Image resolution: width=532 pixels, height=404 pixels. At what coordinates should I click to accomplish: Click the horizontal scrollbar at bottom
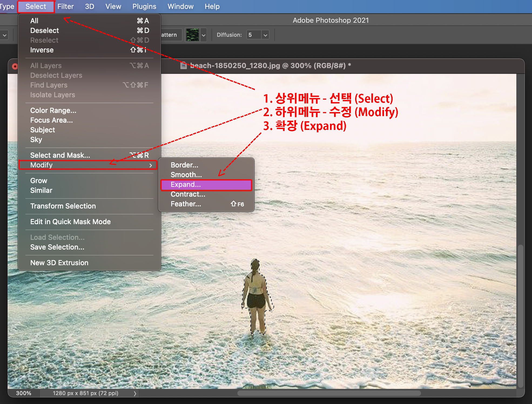coord(329,393)
